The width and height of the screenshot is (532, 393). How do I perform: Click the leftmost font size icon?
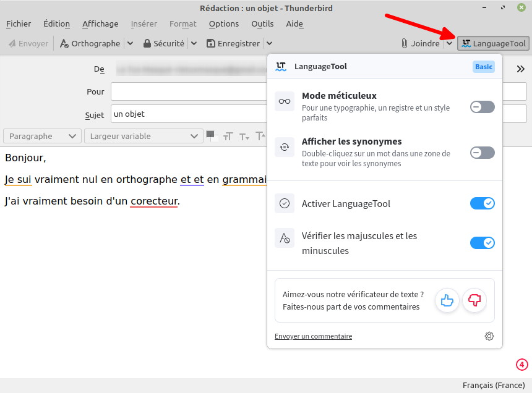click(x=228, y=136)
